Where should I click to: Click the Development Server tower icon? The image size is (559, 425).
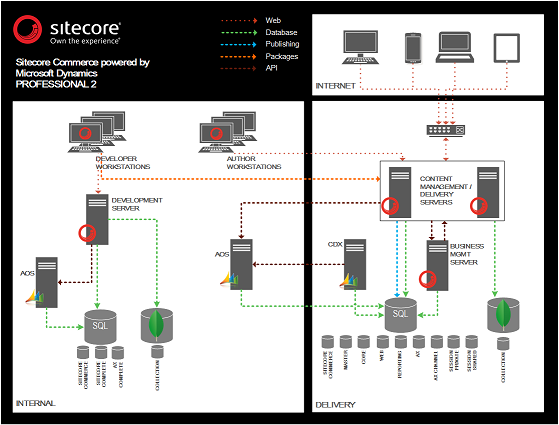(x=97, y=219)
